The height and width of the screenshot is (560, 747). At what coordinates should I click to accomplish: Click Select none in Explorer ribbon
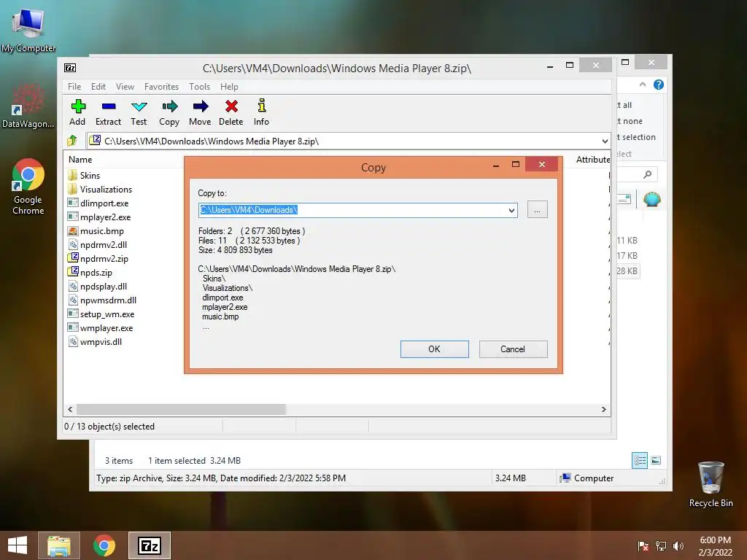click(x=631, y=121)
